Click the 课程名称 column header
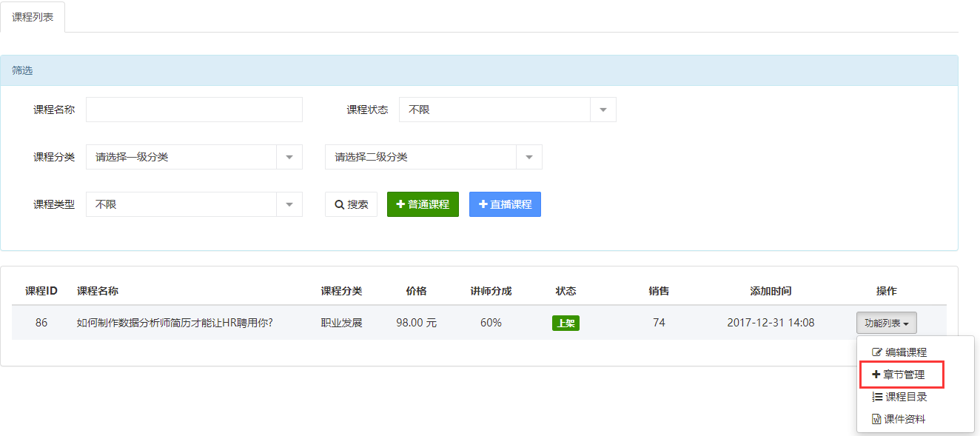 98,291
